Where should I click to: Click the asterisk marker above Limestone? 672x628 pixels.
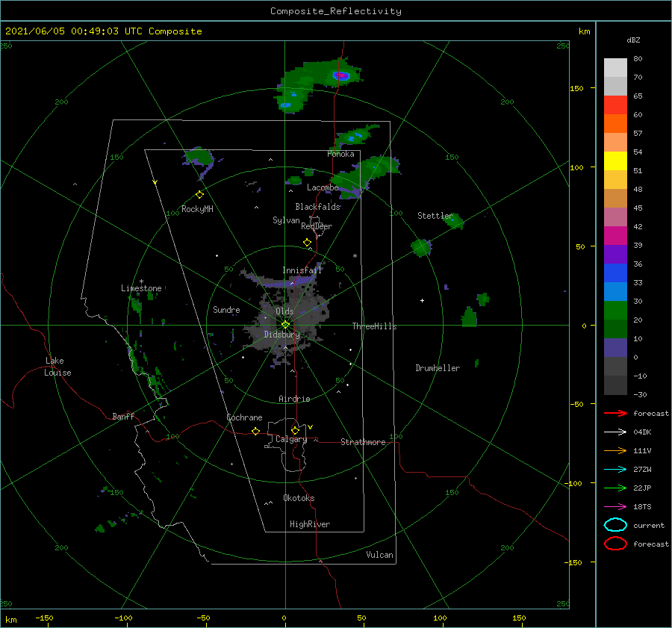click(141, 282)
